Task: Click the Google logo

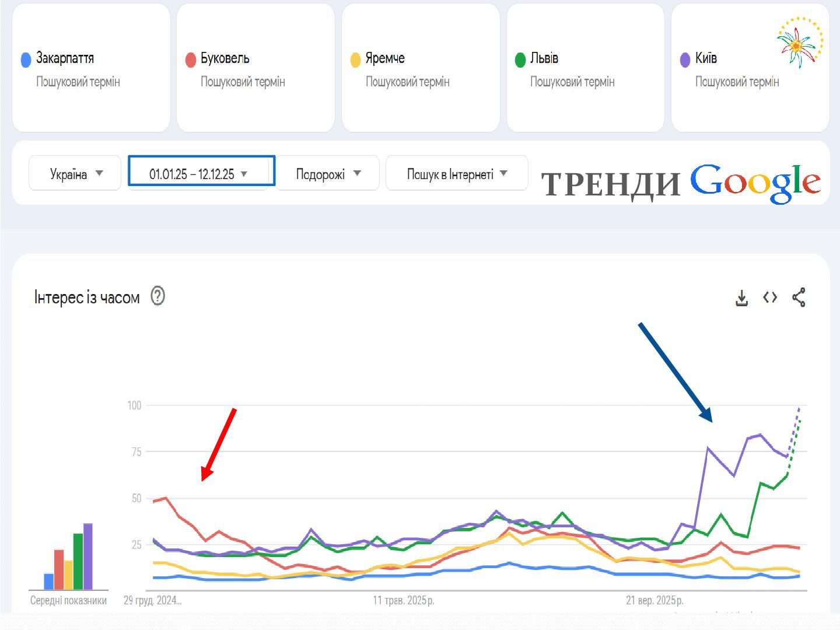Action: (755, 183)
